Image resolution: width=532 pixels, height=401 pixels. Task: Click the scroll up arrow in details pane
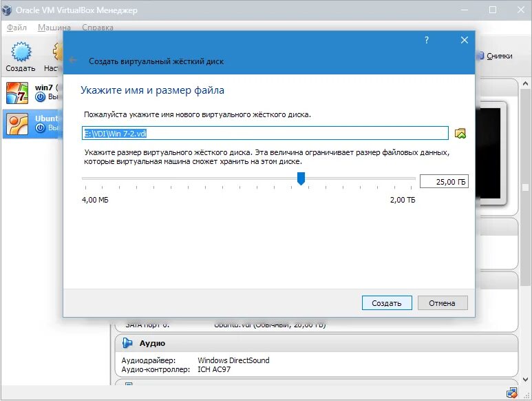525,83
